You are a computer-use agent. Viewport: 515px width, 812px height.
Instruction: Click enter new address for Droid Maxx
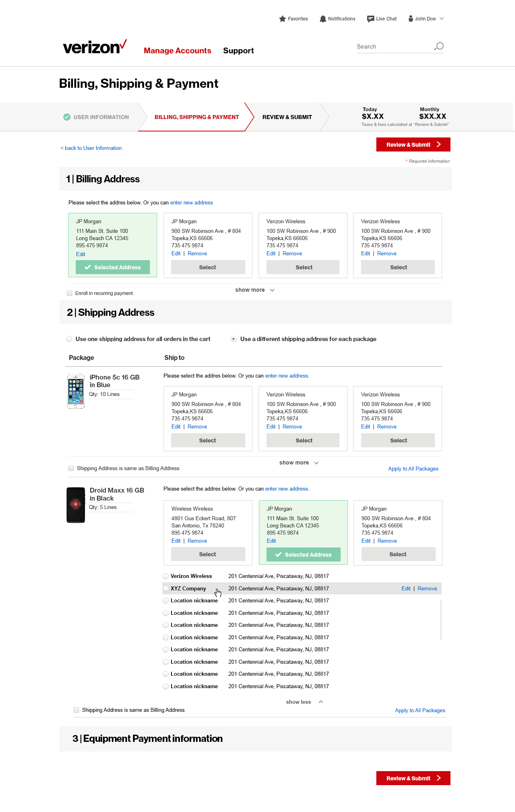(x=287, y=489)
